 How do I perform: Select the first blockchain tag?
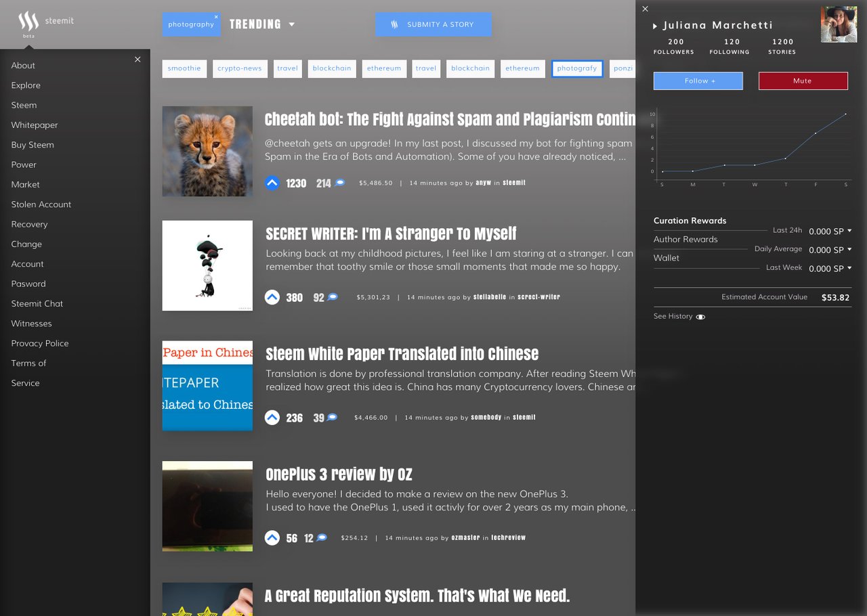click(332, 68)
